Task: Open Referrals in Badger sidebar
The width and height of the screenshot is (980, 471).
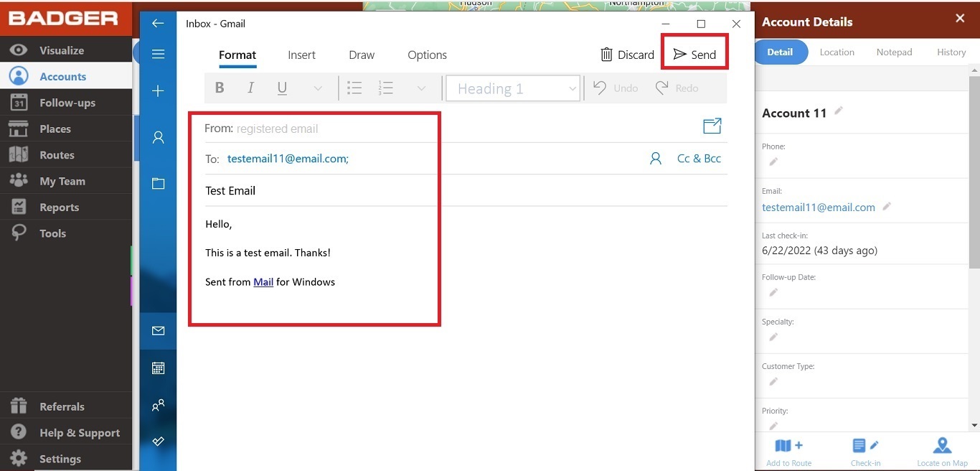Action: click(66, 406)
